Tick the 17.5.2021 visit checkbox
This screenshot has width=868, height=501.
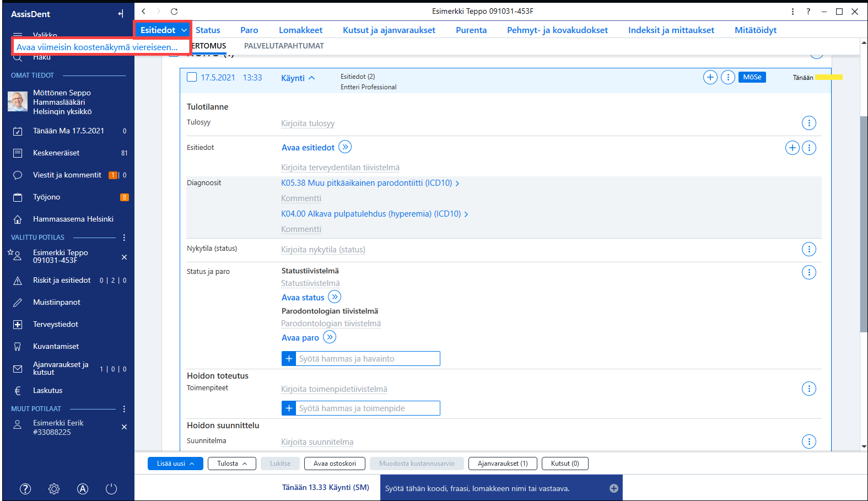[x=192, y=77]
